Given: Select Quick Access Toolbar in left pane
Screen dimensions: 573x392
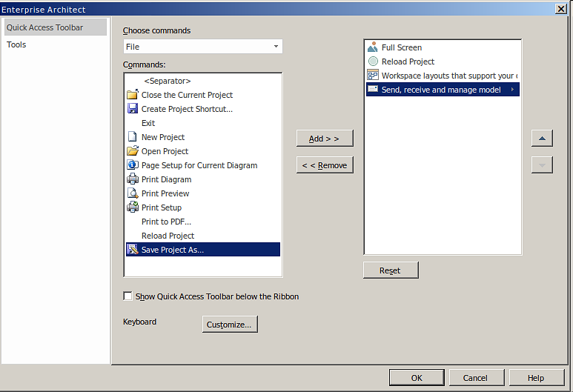Looking at the screenshot, I should 45,27.
